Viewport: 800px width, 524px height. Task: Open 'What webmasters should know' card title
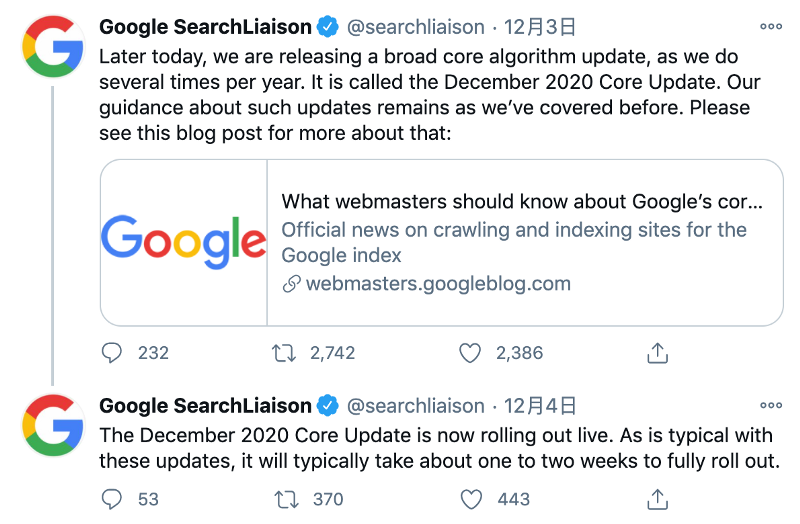522,202
